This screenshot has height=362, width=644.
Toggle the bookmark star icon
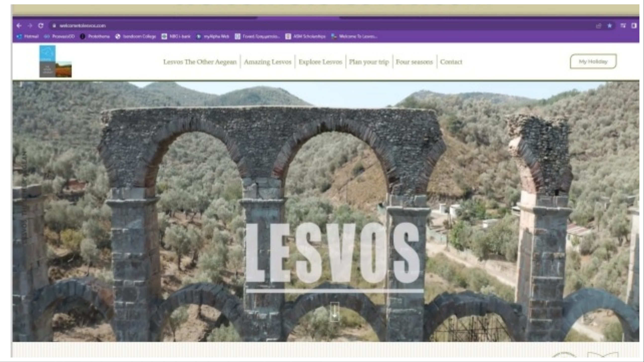tap(610, 26)
